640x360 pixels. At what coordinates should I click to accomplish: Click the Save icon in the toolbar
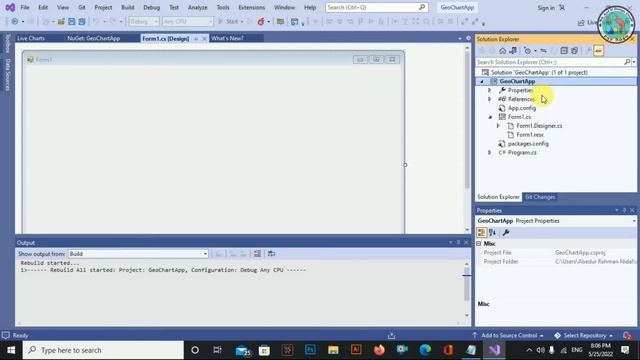[x=71, y=21]
